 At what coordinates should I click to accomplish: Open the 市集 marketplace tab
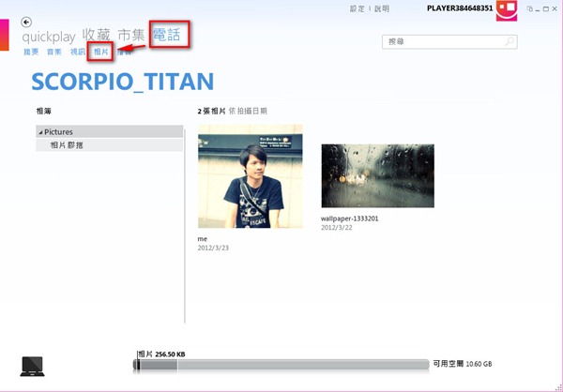131,35
